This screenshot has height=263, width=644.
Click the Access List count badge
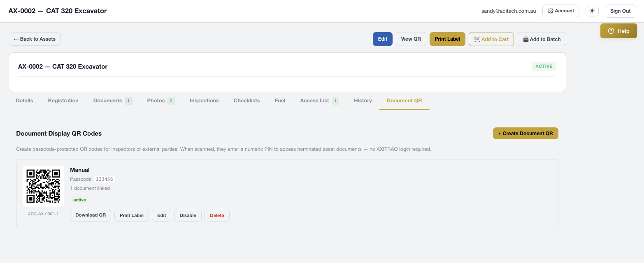[x=335, y=101]
